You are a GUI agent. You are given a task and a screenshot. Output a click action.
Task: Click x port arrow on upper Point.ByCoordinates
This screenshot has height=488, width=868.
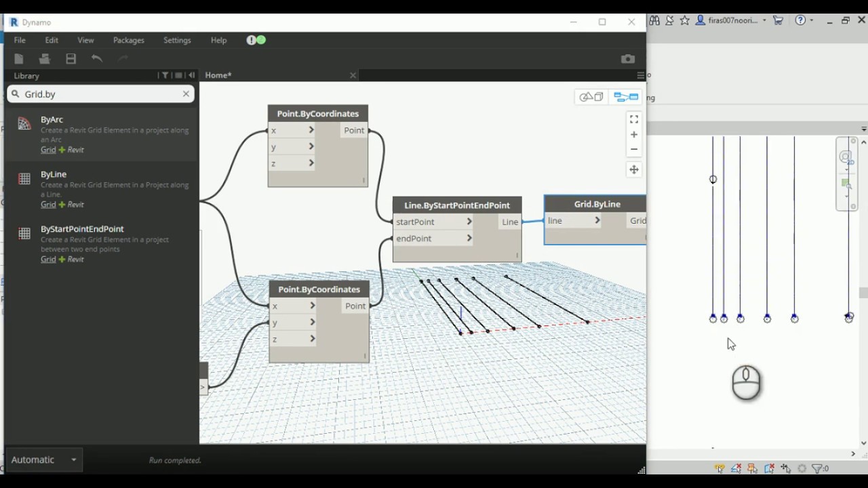(311, 130)
